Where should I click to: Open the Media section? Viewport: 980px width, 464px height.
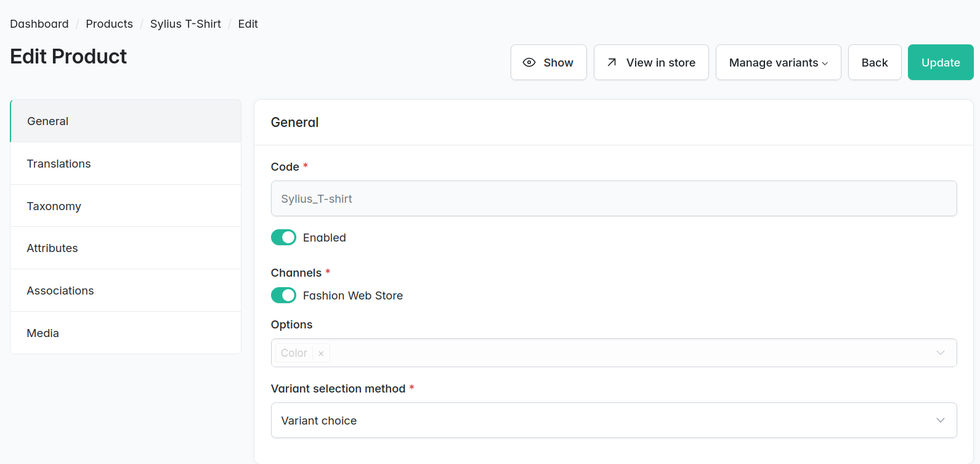pos(126,333)
